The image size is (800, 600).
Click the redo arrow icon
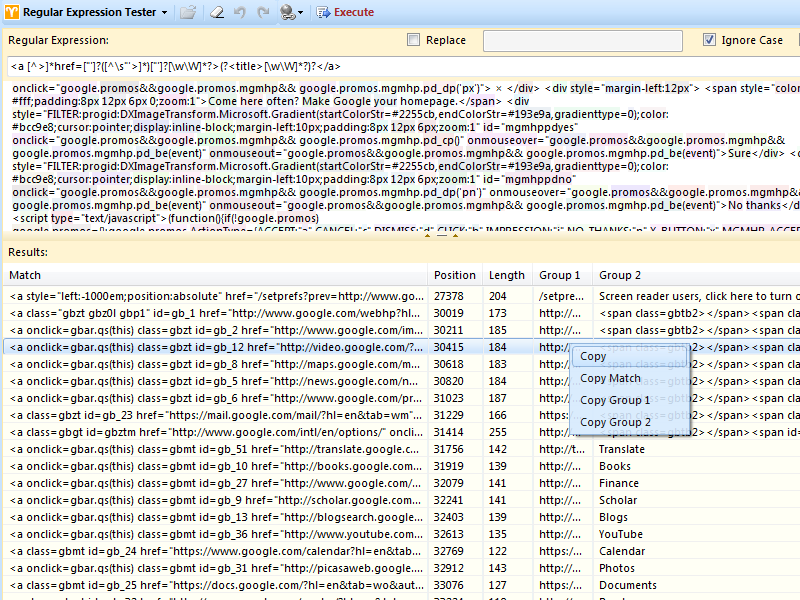click(263, 12)
